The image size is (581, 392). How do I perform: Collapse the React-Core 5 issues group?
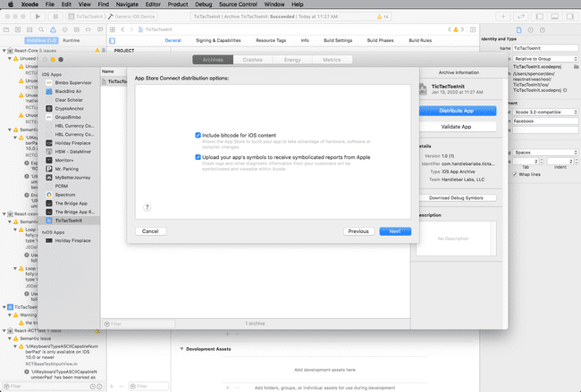(x=4, y=51)
